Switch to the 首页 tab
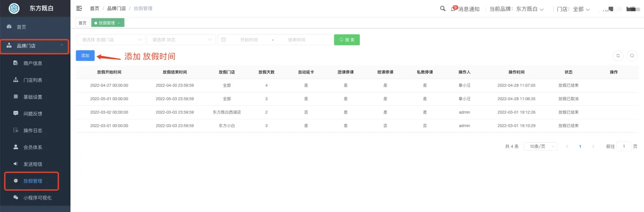The image size is (644, 212). coord(82,23)
